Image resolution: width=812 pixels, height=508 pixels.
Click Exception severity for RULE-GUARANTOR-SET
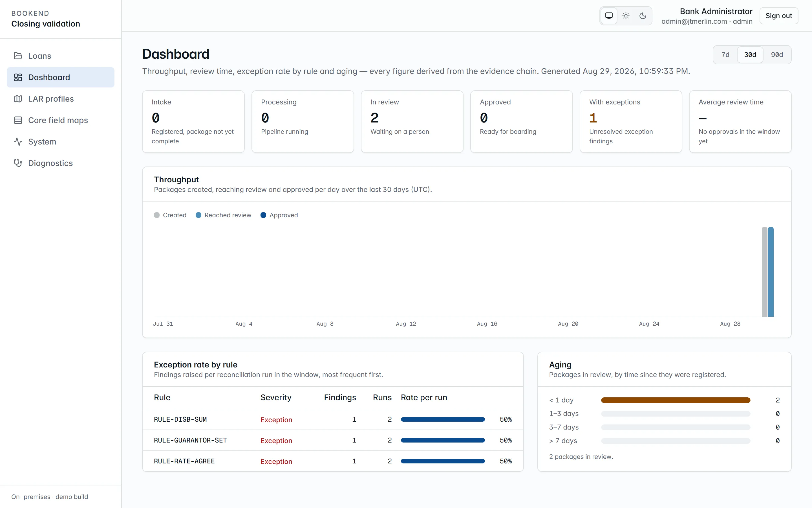pyautogui.click(x=276, y=441)
